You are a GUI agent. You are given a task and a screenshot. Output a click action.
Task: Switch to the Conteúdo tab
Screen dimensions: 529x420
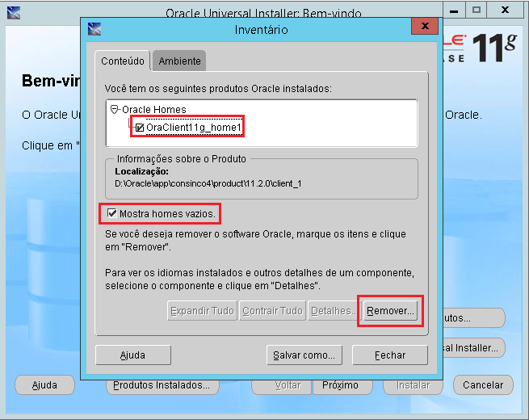pos(123,61)
